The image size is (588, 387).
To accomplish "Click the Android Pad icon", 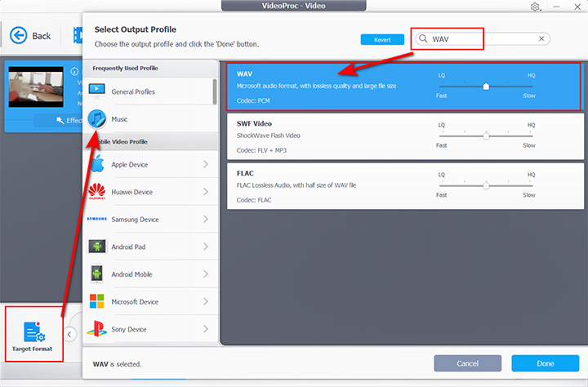I will 97,247.
